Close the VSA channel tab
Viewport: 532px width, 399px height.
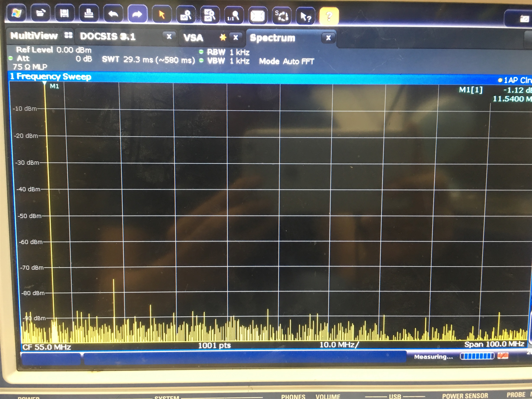coord(236,37)
